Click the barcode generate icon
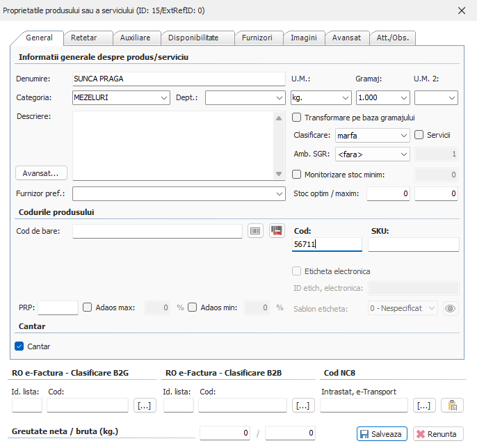 click(x=256, y=231)
